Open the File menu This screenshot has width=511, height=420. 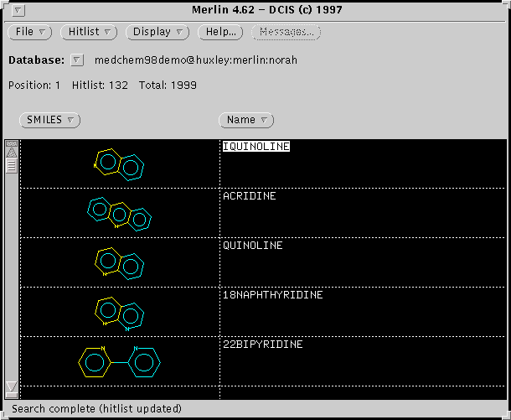click(32, 32)
